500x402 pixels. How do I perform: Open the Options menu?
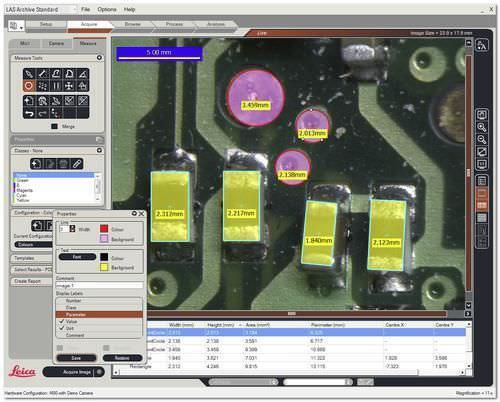[x=107, y=9]
